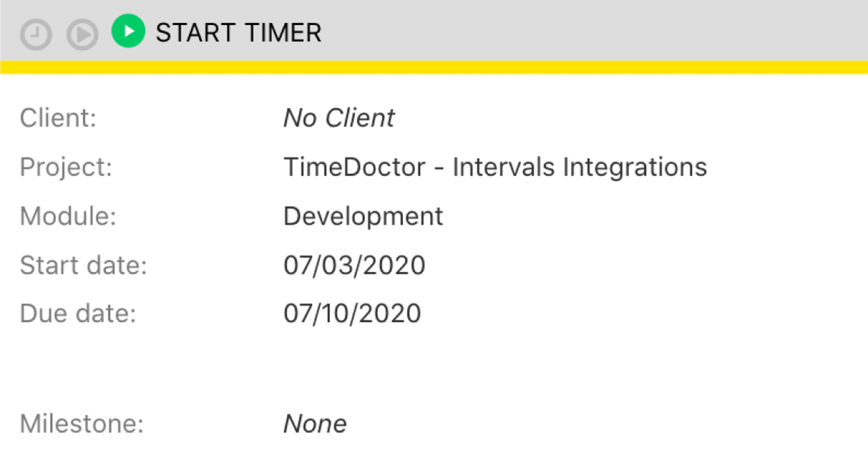Click the Module field label
868x454 pixels.
[x=68, y=216]
